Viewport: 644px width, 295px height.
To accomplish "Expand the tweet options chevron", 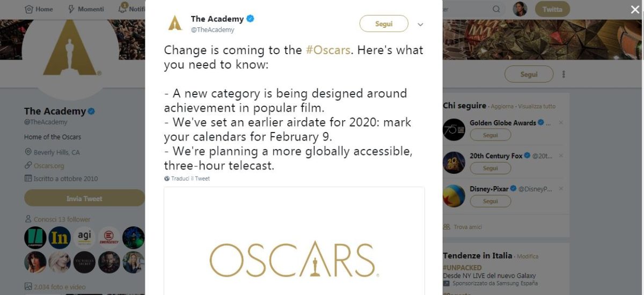I will [x=421, y=25].
